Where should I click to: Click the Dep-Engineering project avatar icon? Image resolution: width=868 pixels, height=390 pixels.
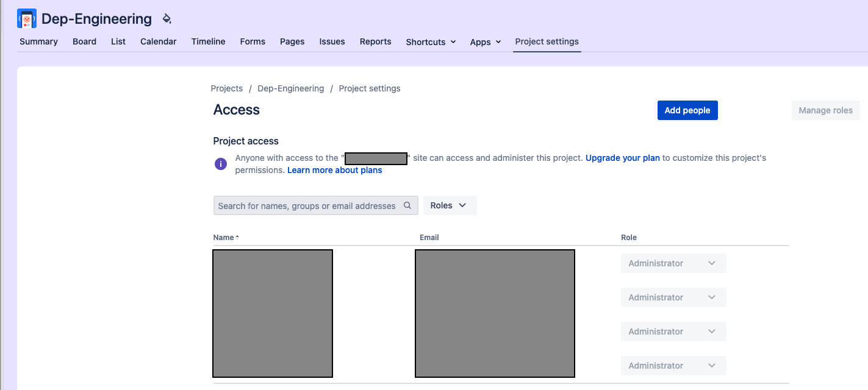tap(26, 18)
